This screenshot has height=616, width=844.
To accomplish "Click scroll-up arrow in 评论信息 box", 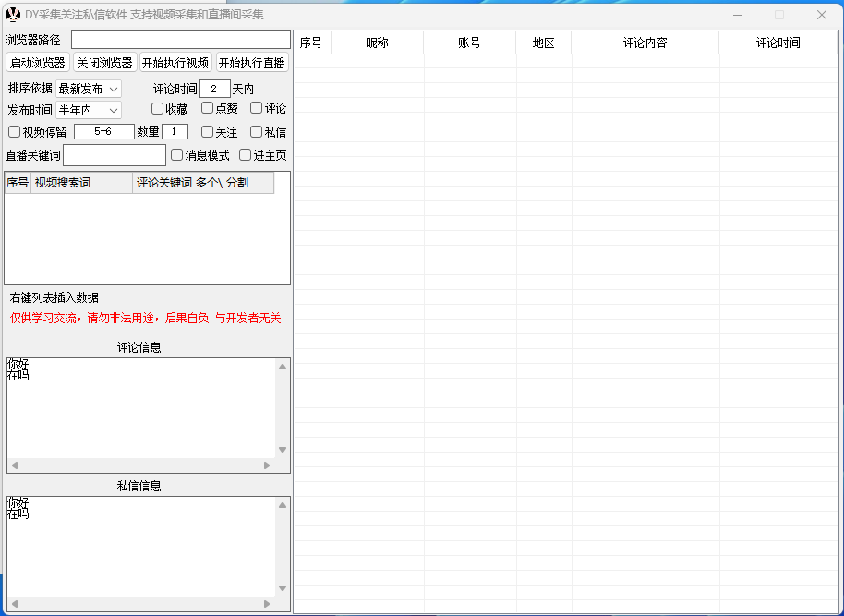I will tap(283, 367).
